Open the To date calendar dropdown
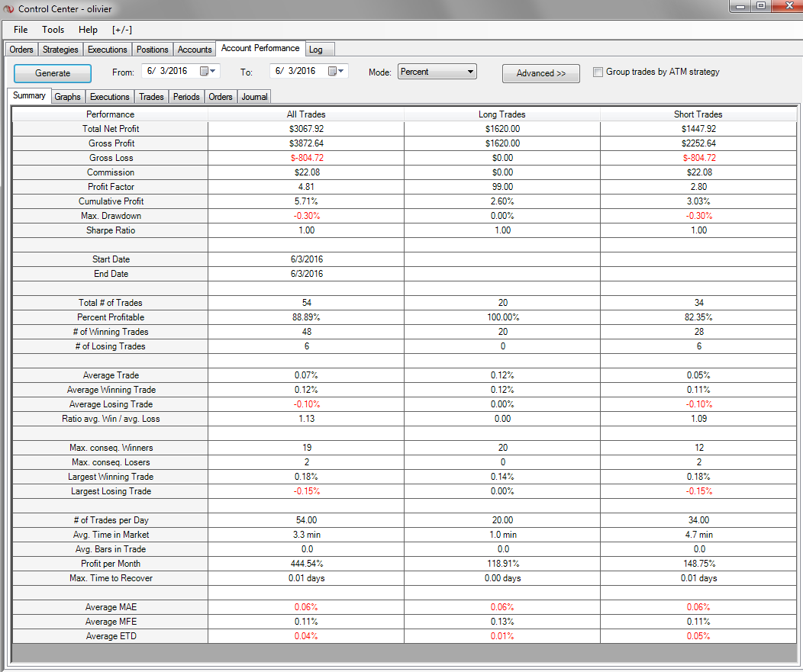This screenshot has height=672, width=803. point(336,71)
